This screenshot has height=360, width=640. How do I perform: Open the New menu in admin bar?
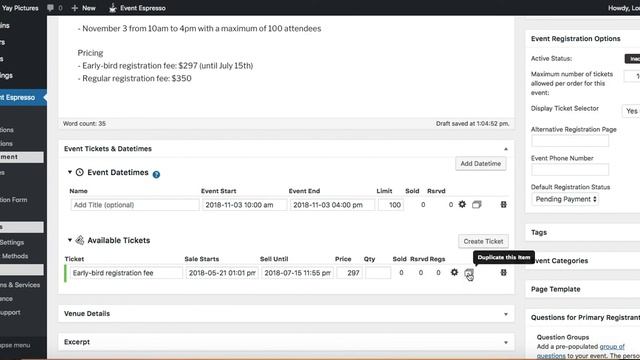pyautogui.click(x=84, y=8)
